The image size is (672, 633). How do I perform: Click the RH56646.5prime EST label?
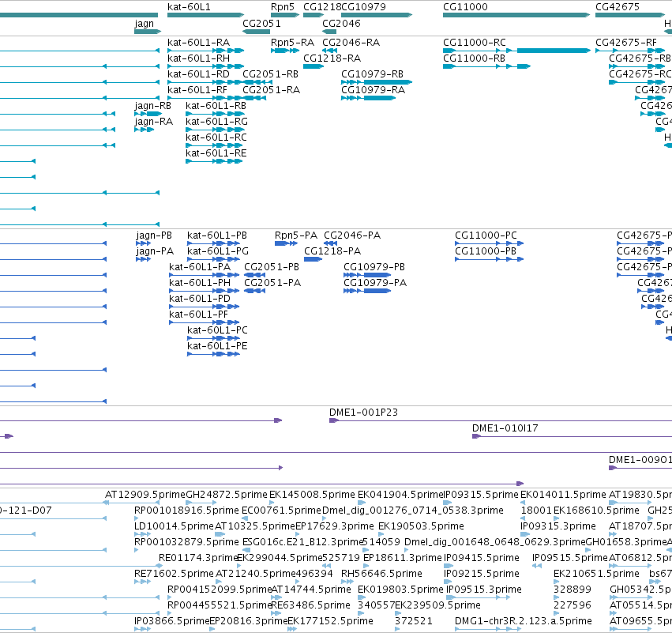click(381, 574)
